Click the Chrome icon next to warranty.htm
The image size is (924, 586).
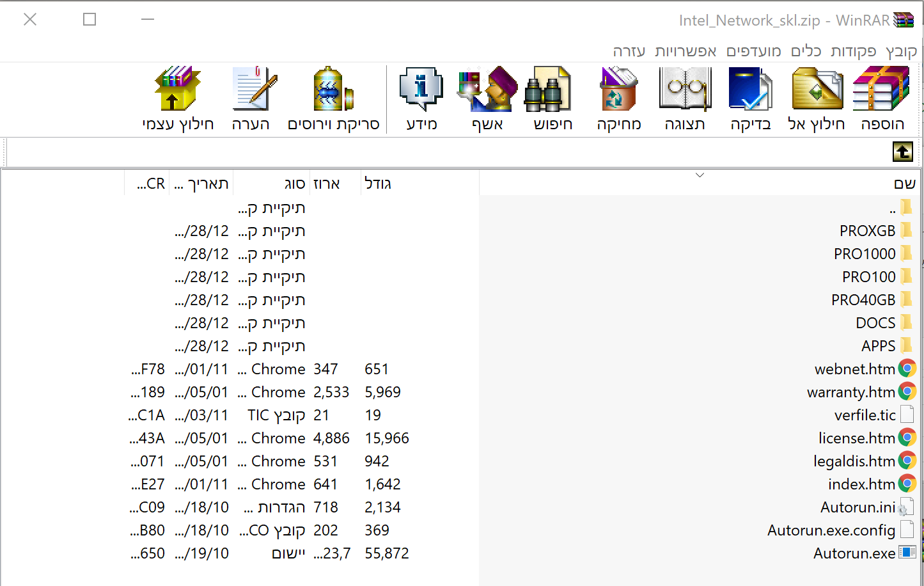click(907, 392)
